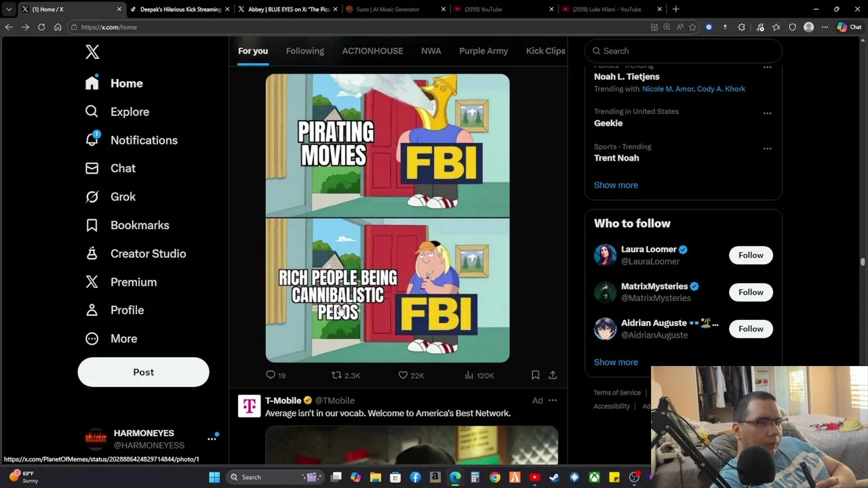Viewport: 868px width, 488px height.
Task: Click Show more under trends
Action: [x=616, y=185]
